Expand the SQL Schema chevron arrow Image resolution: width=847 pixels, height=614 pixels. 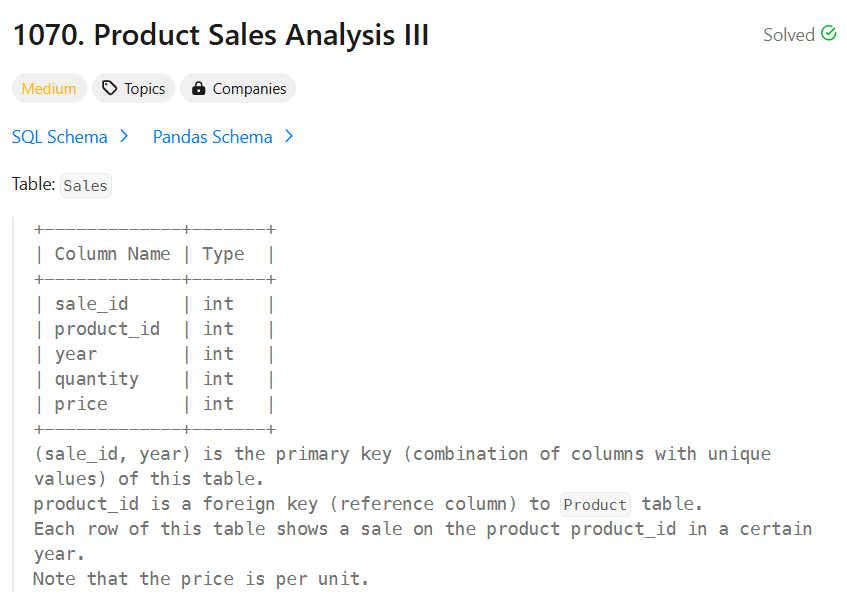(124, 136)
